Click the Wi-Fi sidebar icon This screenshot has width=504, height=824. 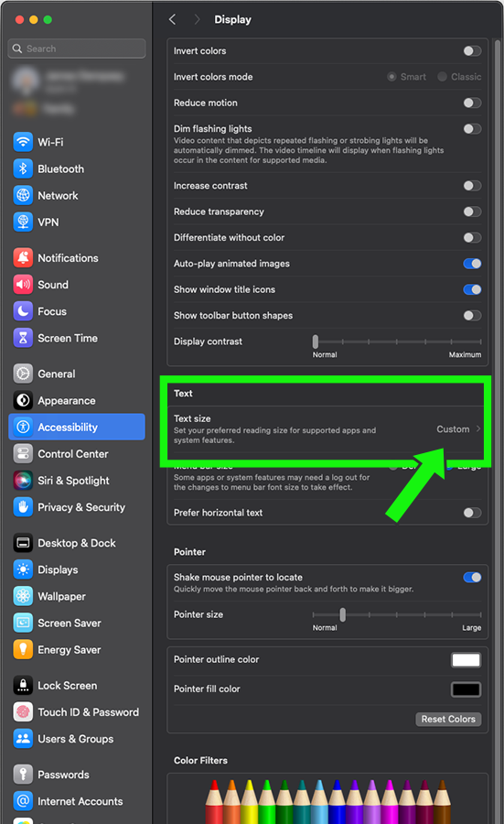(x=23, y=142)
